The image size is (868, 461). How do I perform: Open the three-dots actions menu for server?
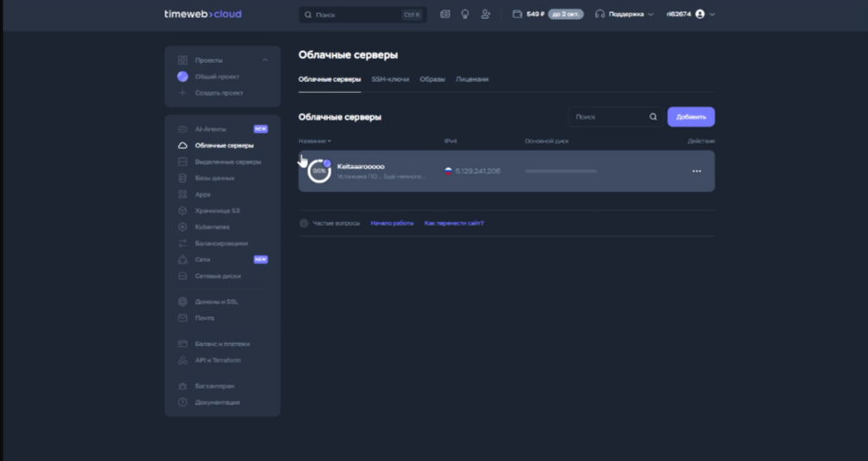697,171
